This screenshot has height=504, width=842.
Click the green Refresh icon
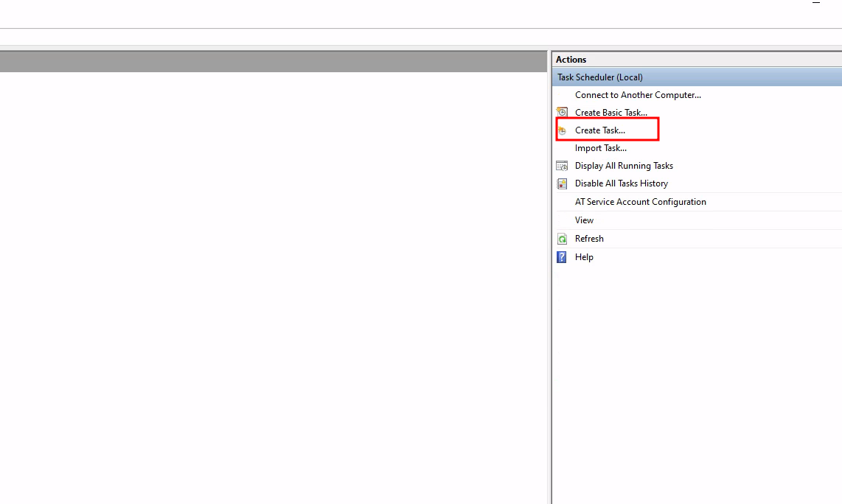point(562,239)
